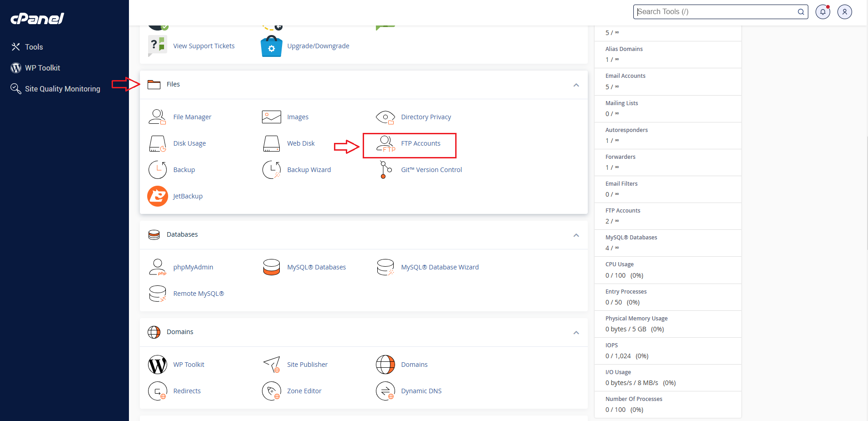Focus the Search Tools input field

click(x=715, y=12)
